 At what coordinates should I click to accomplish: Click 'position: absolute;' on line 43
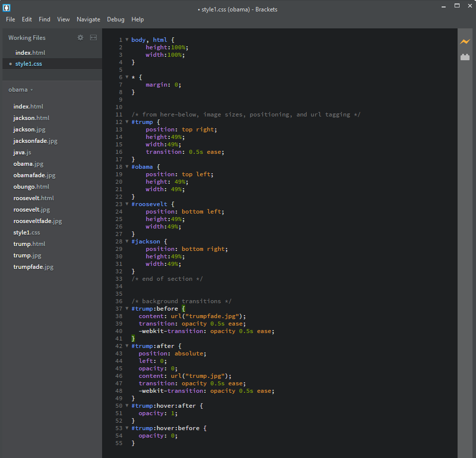pos(172,353)
